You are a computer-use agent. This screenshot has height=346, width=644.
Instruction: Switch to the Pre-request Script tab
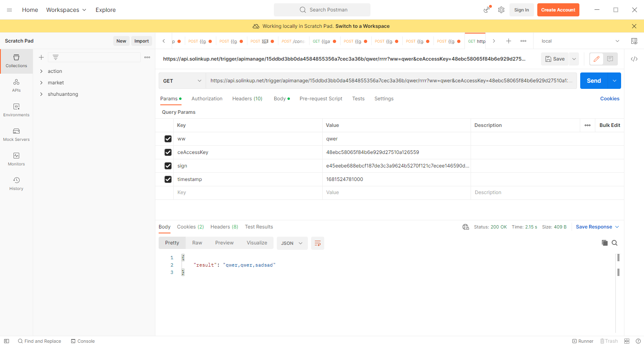tap(321, 99)
